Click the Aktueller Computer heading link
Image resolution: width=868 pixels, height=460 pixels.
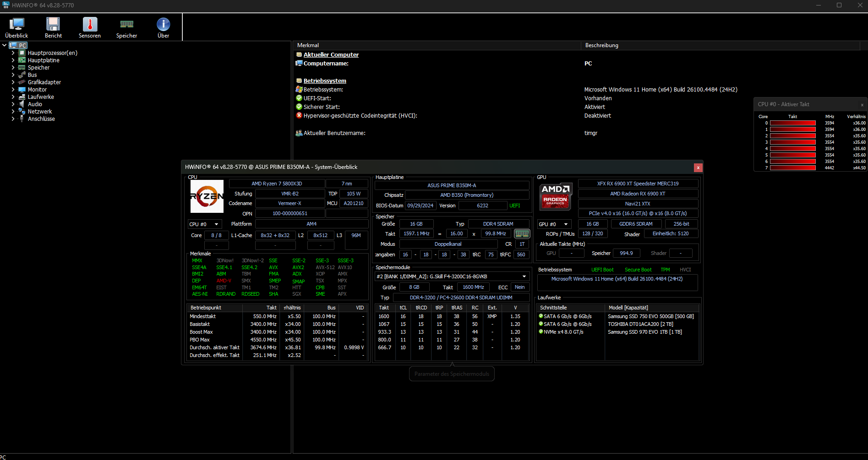point(331,55)
